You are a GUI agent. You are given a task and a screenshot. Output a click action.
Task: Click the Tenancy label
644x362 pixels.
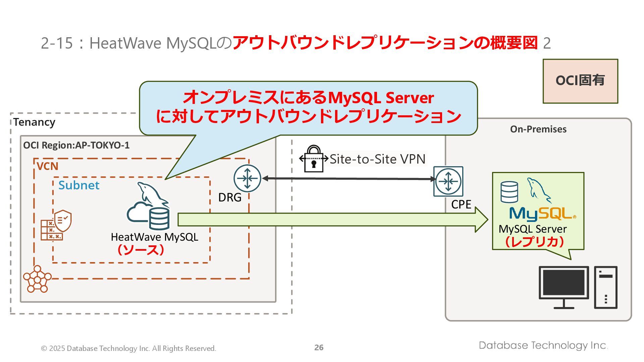(x=34, y=122)
